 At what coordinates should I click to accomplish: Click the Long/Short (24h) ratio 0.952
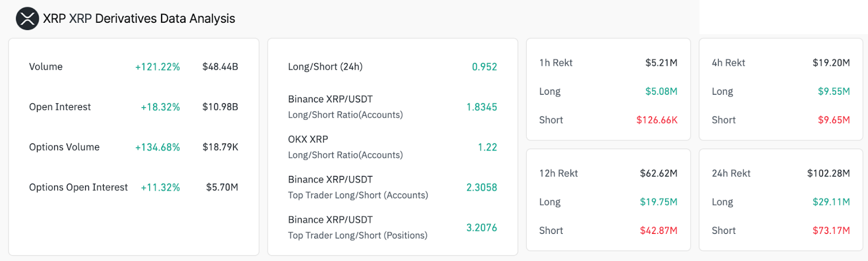pyautogui.click(x=484, y=67)
